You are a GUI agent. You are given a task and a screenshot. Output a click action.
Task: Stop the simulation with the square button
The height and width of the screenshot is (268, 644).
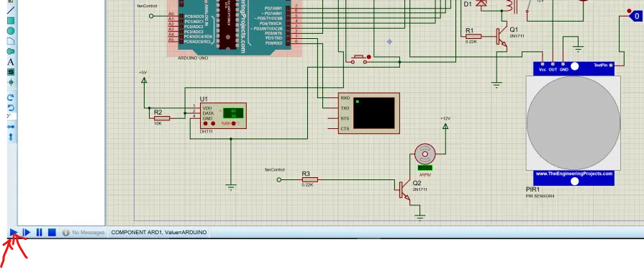click(x=52, y=232)
